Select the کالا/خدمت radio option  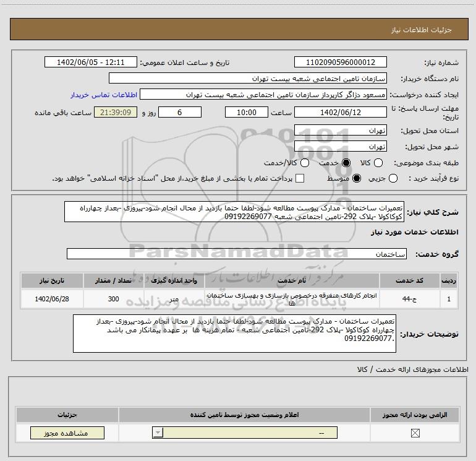pyautogui.click(x=305, y=163)
